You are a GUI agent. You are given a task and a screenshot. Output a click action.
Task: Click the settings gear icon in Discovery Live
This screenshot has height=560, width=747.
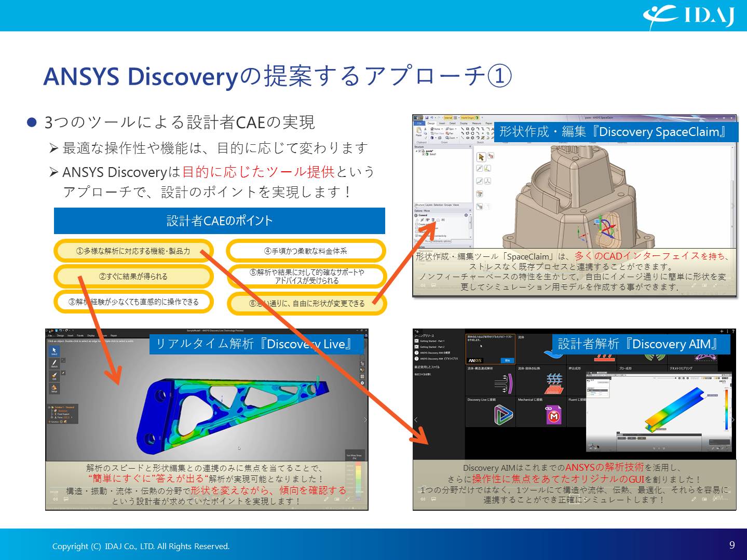point(362,383)
